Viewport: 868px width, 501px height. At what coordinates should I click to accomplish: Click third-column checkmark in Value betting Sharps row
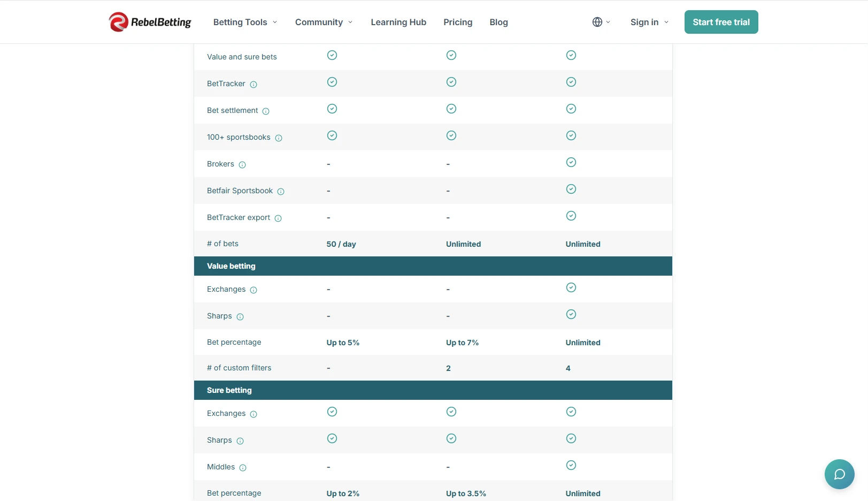pyautogui.click(x=571, y=314)
